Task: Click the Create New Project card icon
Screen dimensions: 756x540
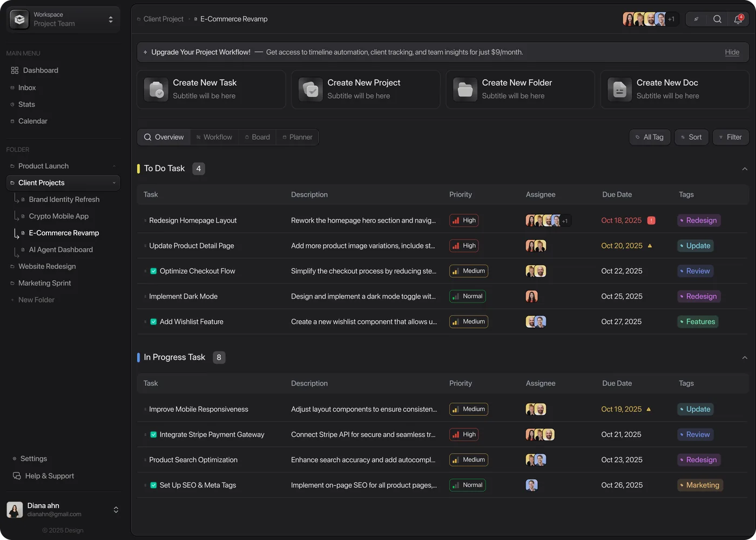Action: (x=310, y=89)
